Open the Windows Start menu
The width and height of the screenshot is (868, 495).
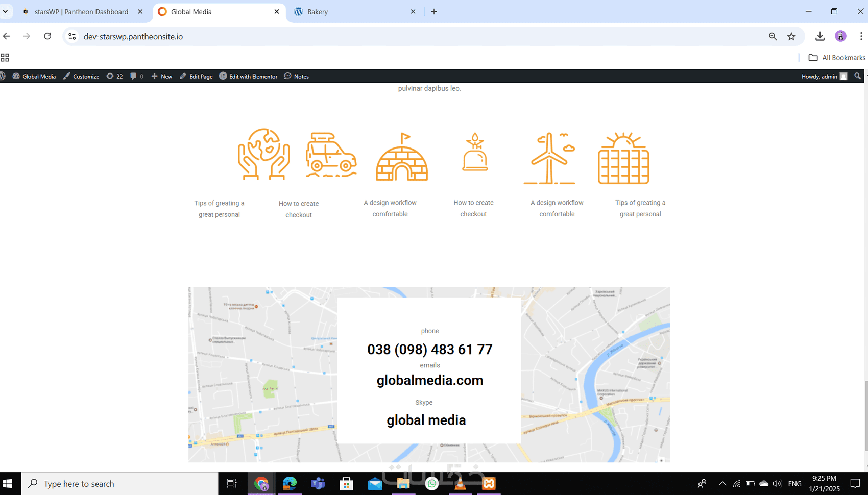tap(8, 484)
